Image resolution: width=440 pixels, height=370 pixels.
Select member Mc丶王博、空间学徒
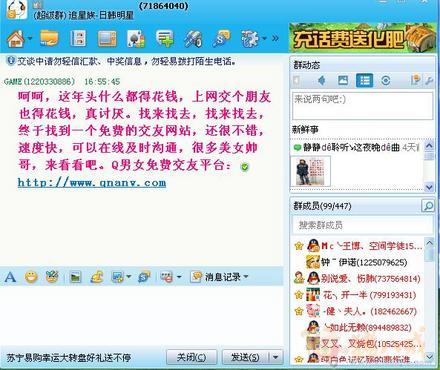point(358,246)
